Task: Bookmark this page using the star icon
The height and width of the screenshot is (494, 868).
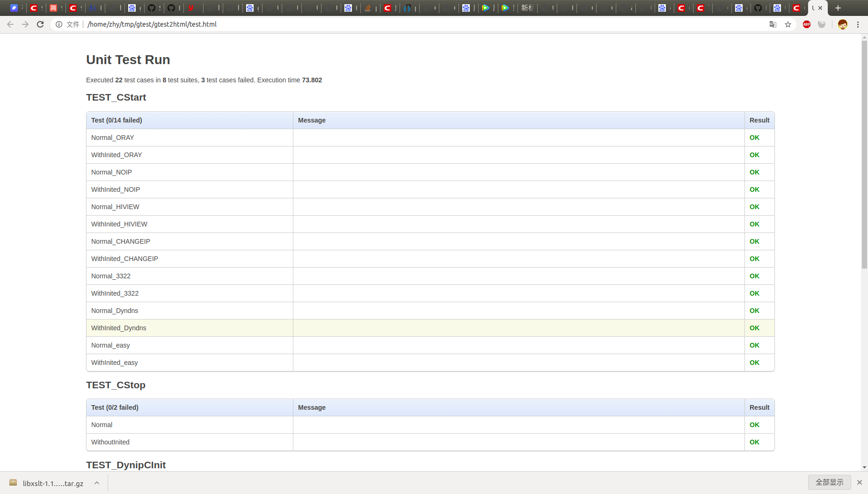Action: (788, 24)
